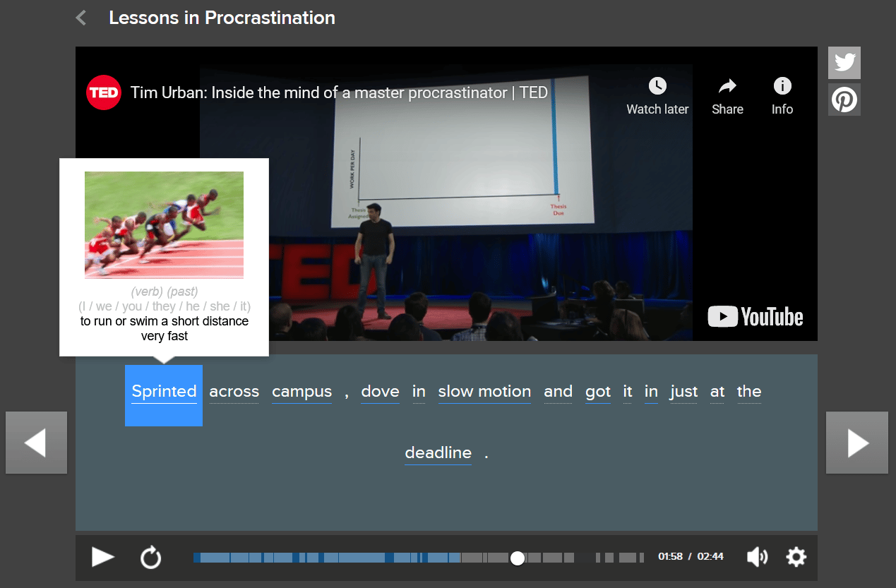
Task: Share the video on Twitter
Action: pos(844,62)
